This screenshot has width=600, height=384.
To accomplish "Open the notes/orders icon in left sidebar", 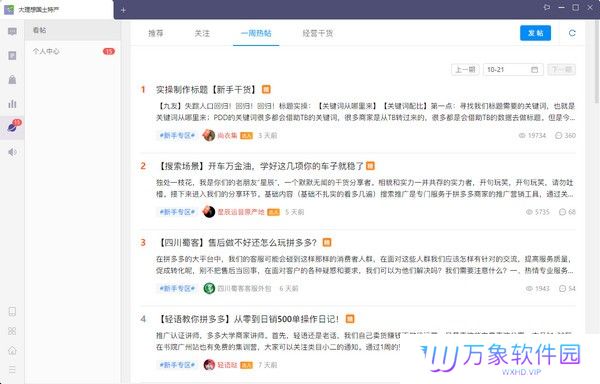I will (x=12, y=56).
